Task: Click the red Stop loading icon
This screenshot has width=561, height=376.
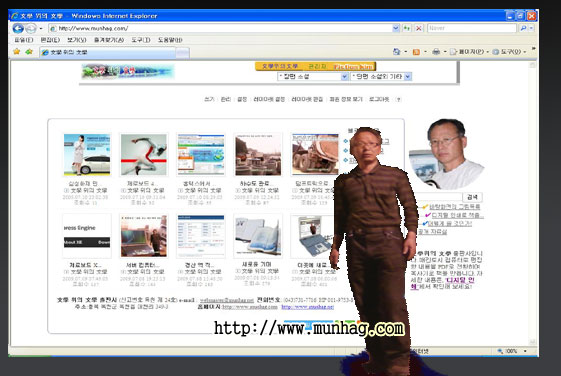Action: (419, 28)
